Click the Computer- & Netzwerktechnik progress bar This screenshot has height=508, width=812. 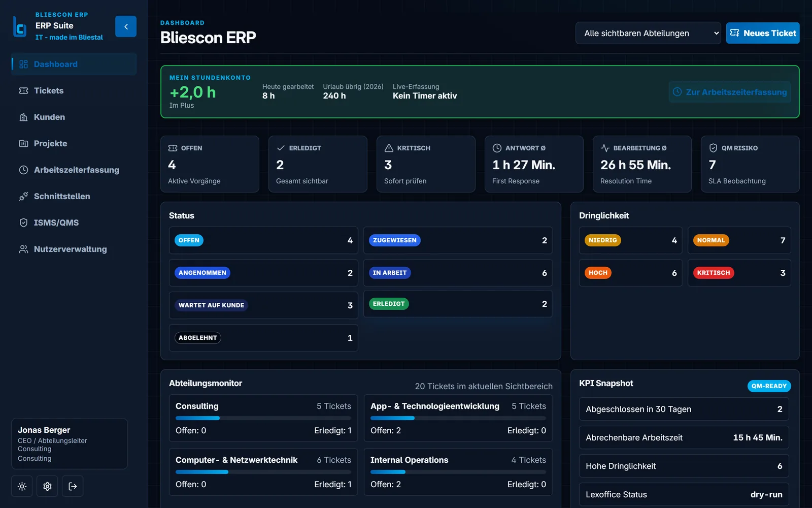pos(263,472)
